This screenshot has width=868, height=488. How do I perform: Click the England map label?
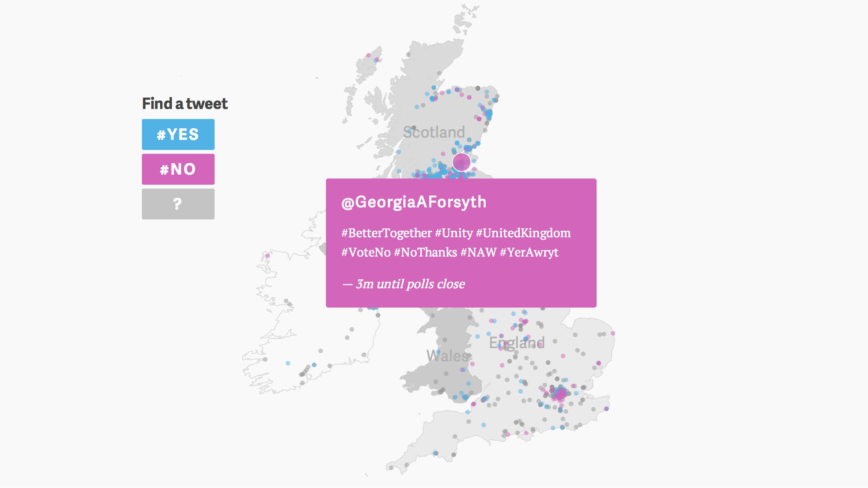(x=517, y=343)
